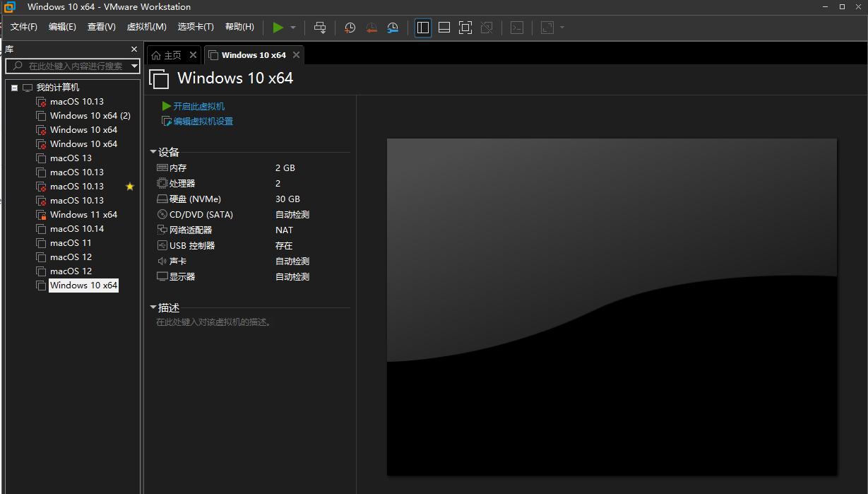The image size is (868, 494).
Task: Click the 显示器 display device row
Action: [x=252, y=277]
